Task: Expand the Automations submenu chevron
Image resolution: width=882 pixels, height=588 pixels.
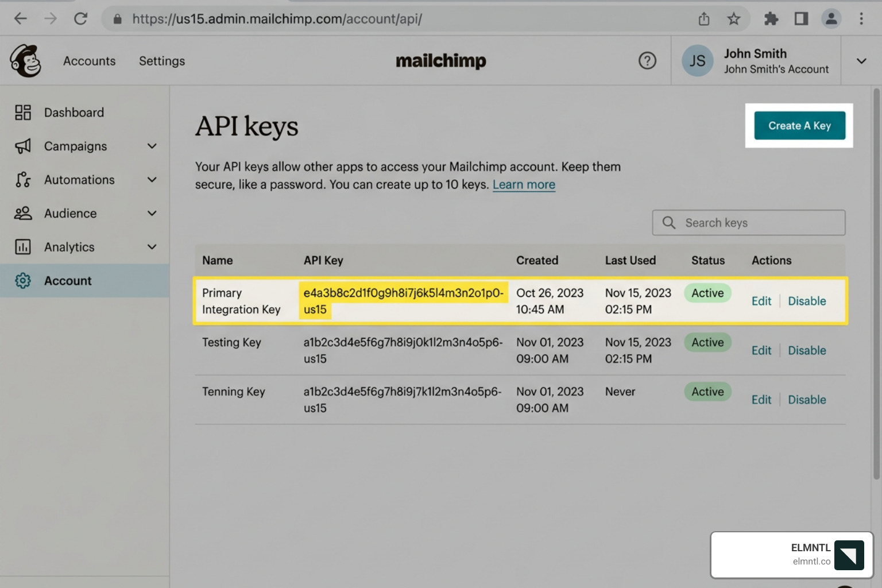Action: click(152, 180)
